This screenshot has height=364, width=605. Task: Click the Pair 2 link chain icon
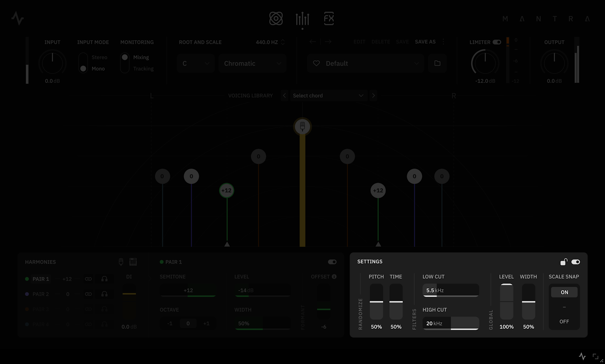tap(88, 294)
